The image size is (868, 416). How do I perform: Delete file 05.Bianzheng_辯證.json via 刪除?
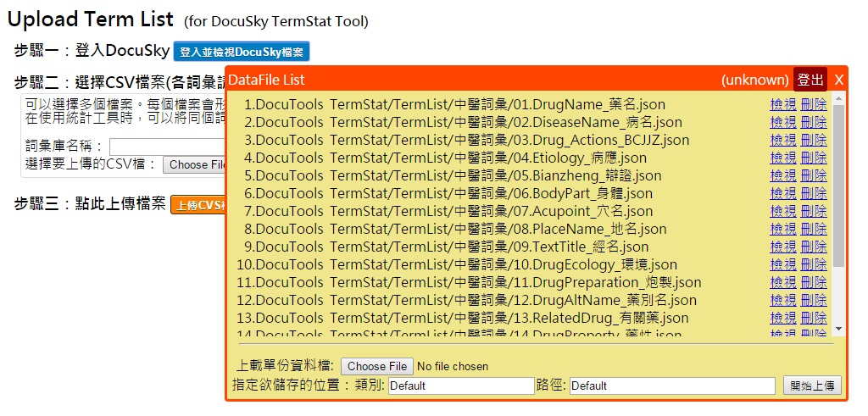[x=814, y=176]
